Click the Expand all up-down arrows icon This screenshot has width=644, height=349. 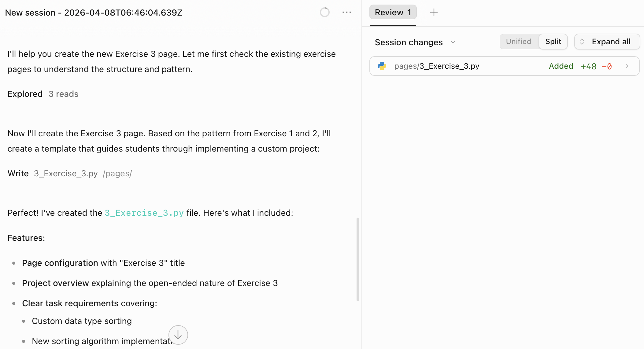pos(582,42)
